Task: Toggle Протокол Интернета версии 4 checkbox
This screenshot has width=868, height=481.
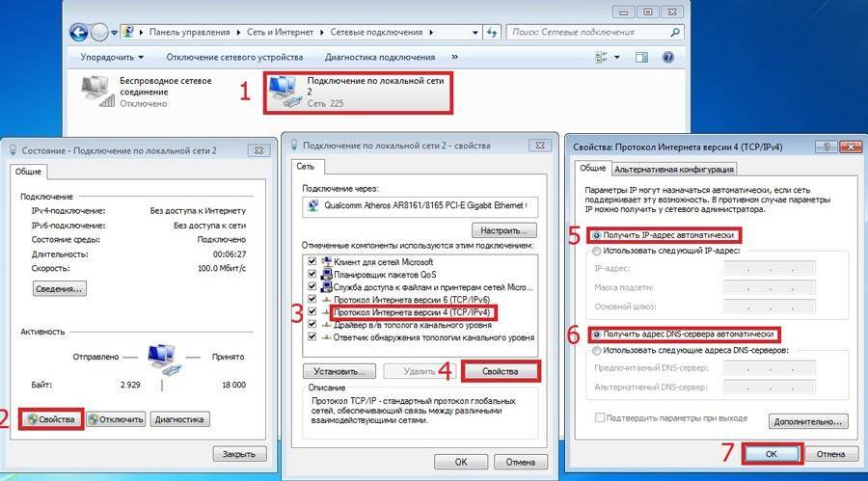Action: 312,312
